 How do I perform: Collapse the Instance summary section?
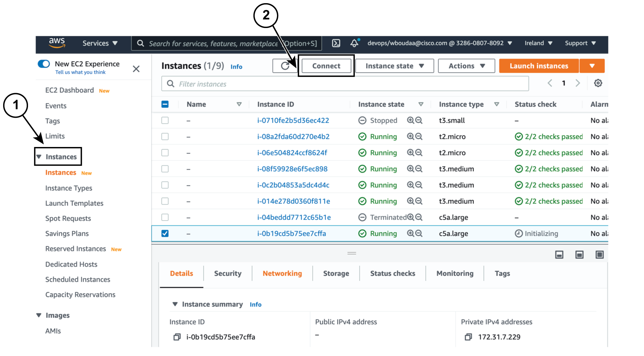point(175,304)
